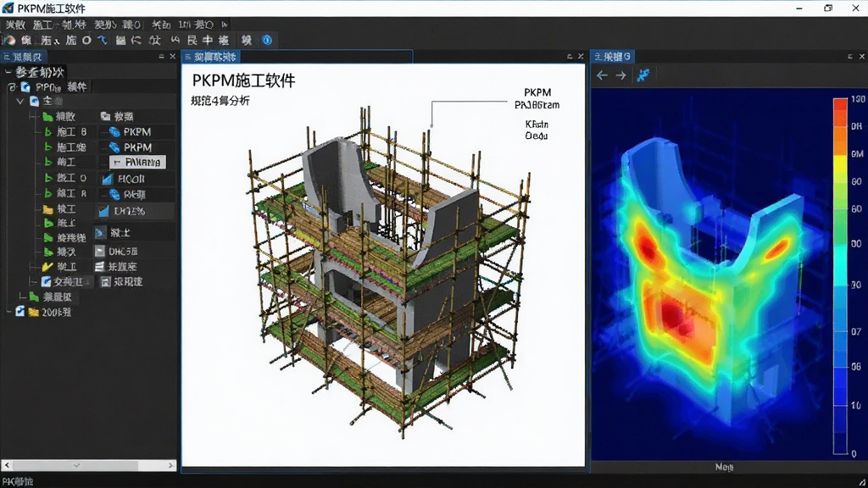Go back with the left arrow in heatmap panel
The height and width of the screenshot is (488, 868).
(x=603, y=75)
